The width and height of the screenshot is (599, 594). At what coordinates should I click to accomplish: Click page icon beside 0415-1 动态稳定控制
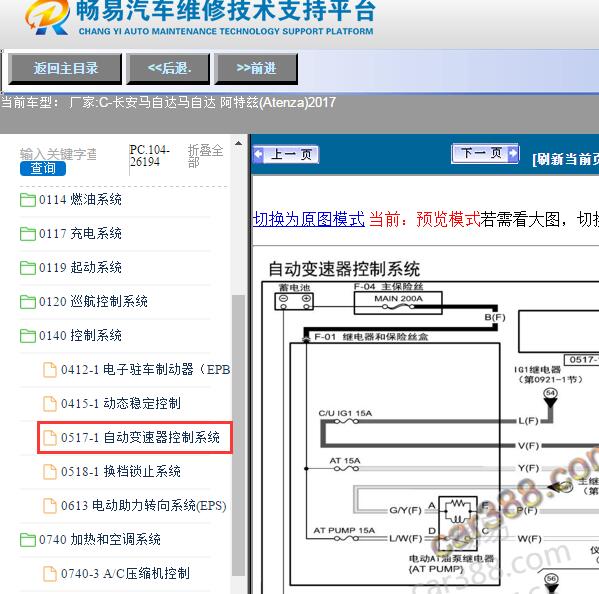tap(50, 403)
